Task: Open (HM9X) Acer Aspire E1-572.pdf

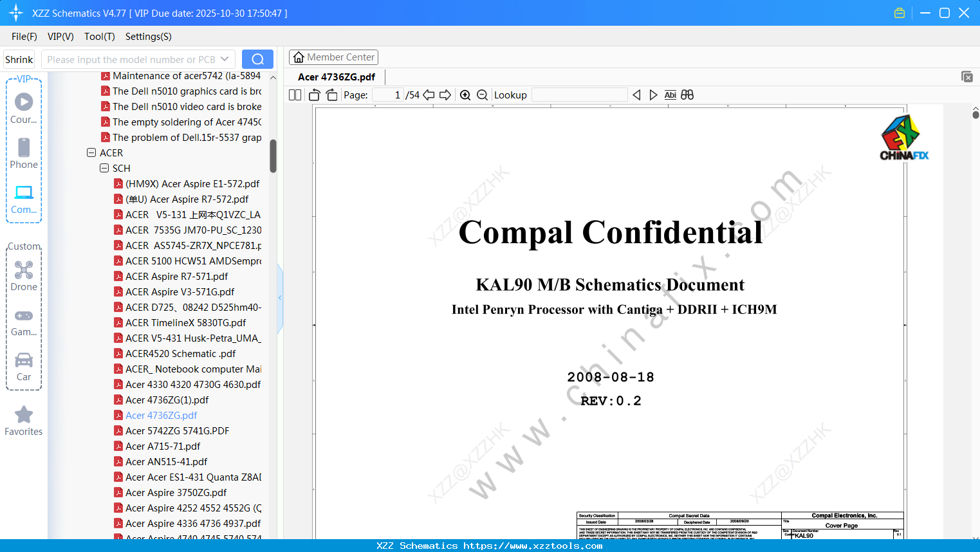Action: tap(187, 184)
